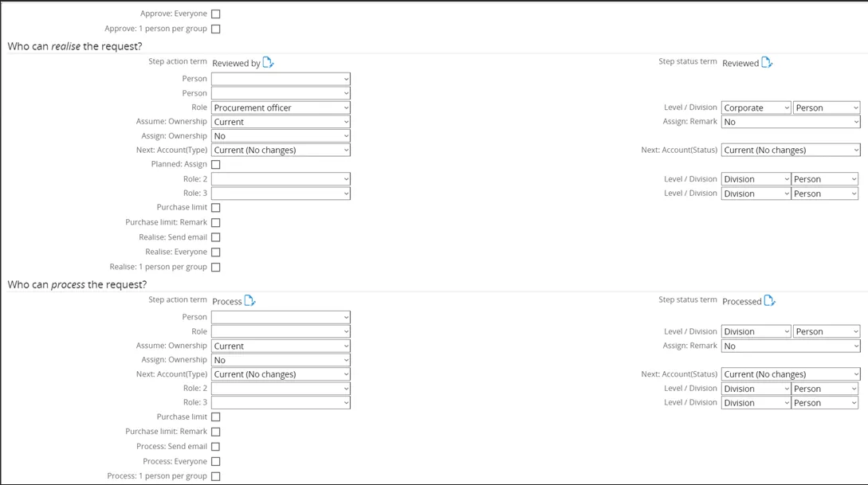Viewport: 868px width, 485px height.
Task: Check the "Process: Send email" box
Action: click(216, 447)
